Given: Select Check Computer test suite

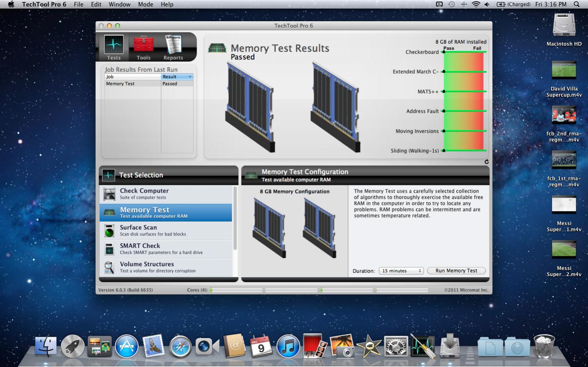Looking at the screenshot, I should 166,194.
